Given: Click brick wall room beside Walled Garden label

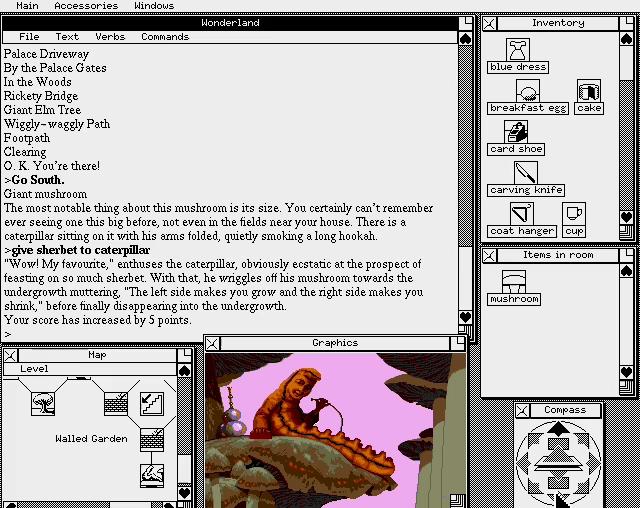Looking at the screenshot, I should [x=152, y=439].
